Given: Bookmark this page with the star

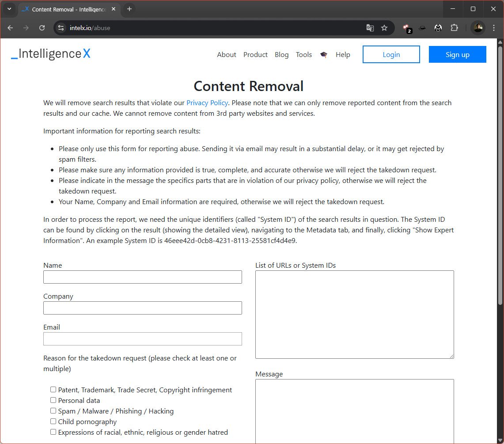Looking at the screenshot, I should [384, 28].
